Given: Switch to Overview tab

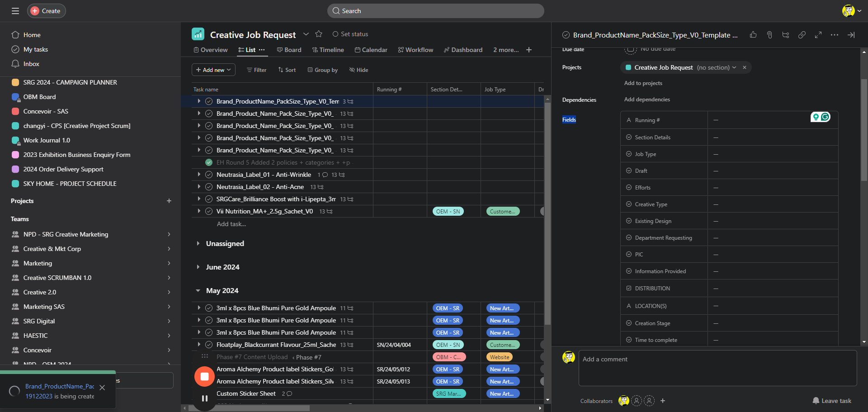Looking at the screenshot, I should click(x=211, y=50).
